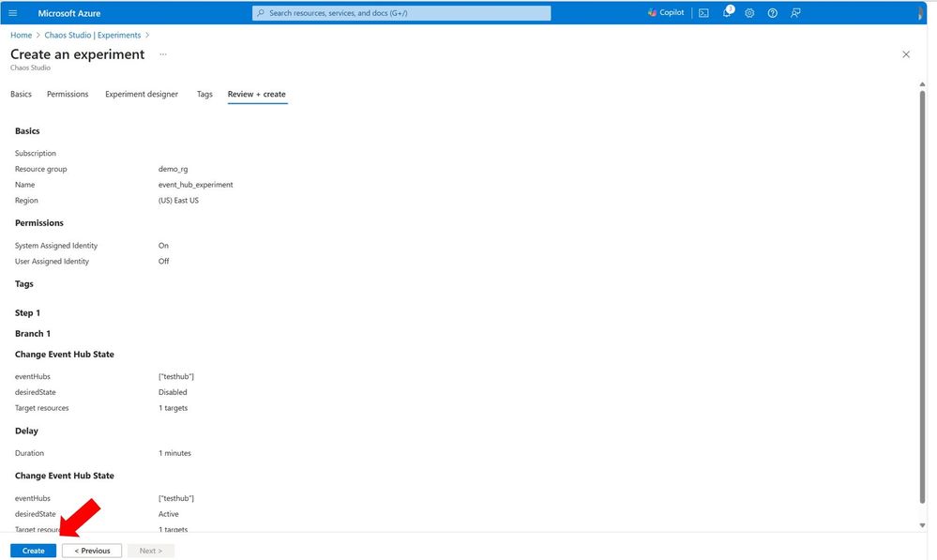
Task: Click the Delay section heading
Action: (26, 431)
